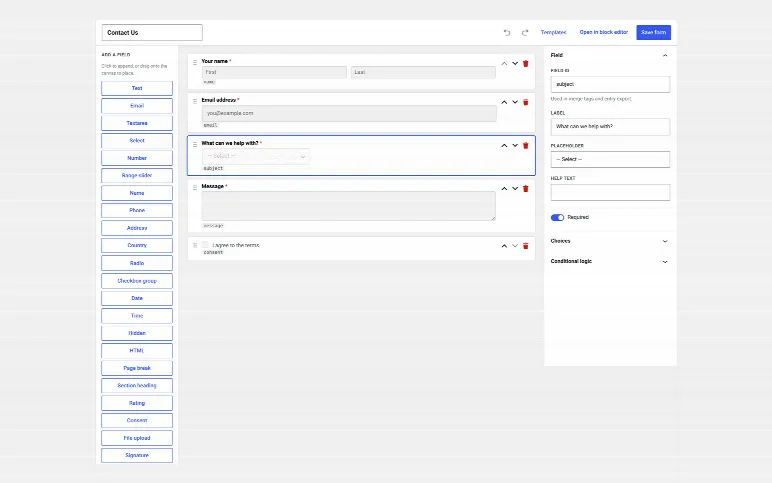Screen dimensions: 772x483
Task: Add a Section heading
Action: pos(137,386)
